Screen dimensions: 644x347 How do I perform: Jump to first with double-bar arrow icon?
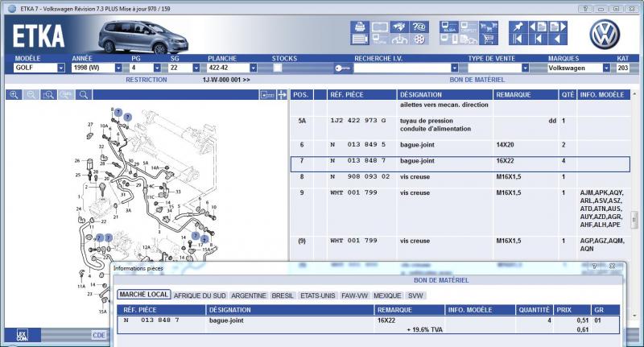coord(518,39)
